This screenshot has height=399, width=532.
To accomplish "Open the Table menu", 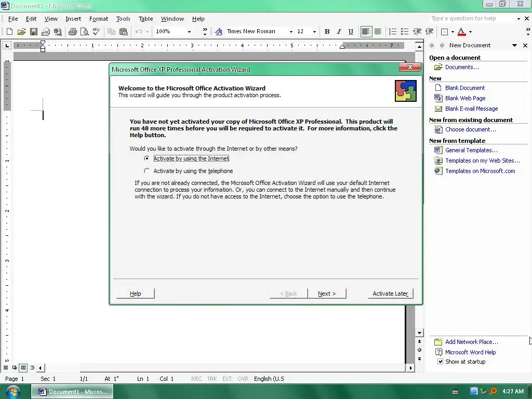I will click(145, 19).
